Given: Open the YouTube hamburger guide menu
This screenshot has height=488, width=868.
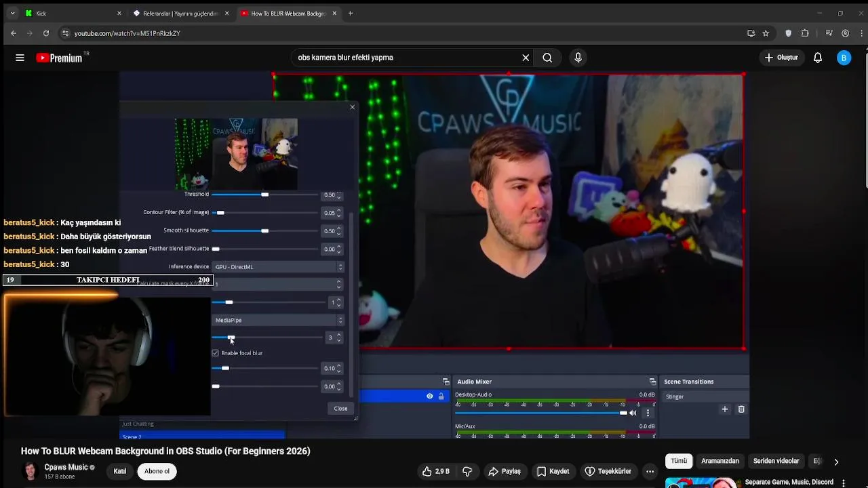Looking at the screenshot, I should pyautogui.click(x=20, y=58).
